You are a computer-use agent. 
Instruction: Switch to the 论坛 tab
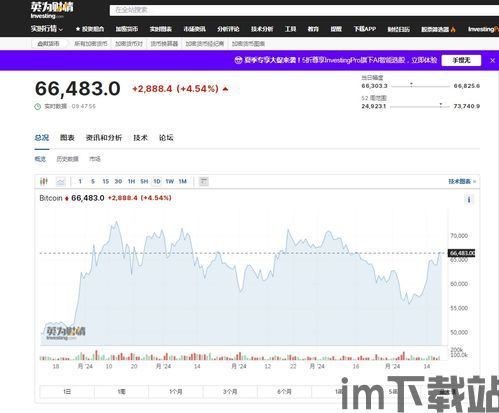(166, 138)
